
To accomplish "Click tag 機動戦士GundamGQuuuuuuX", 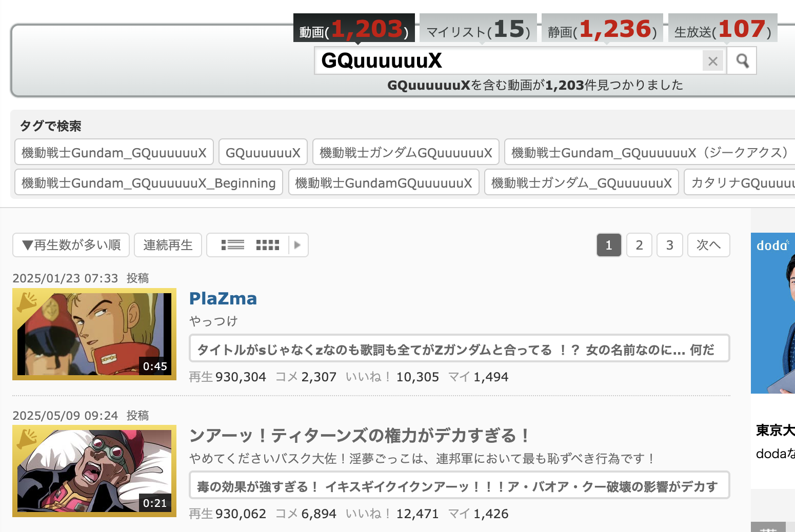I will 384,182.
